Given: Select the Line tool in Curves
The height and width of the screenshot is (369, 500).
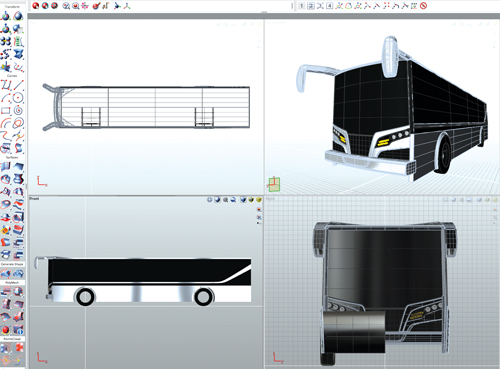Looking at the screenshot, I should coord(18,85).
